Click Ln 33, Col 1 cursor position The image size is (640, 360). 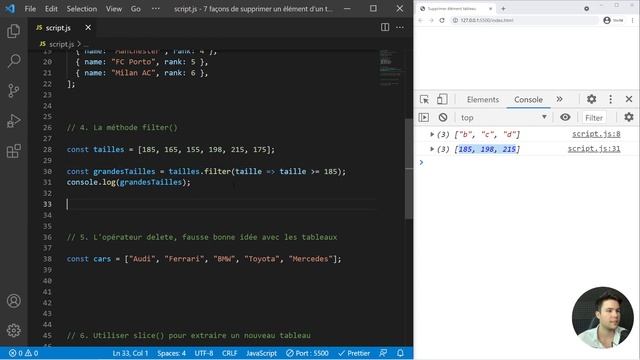coord(130,353)
